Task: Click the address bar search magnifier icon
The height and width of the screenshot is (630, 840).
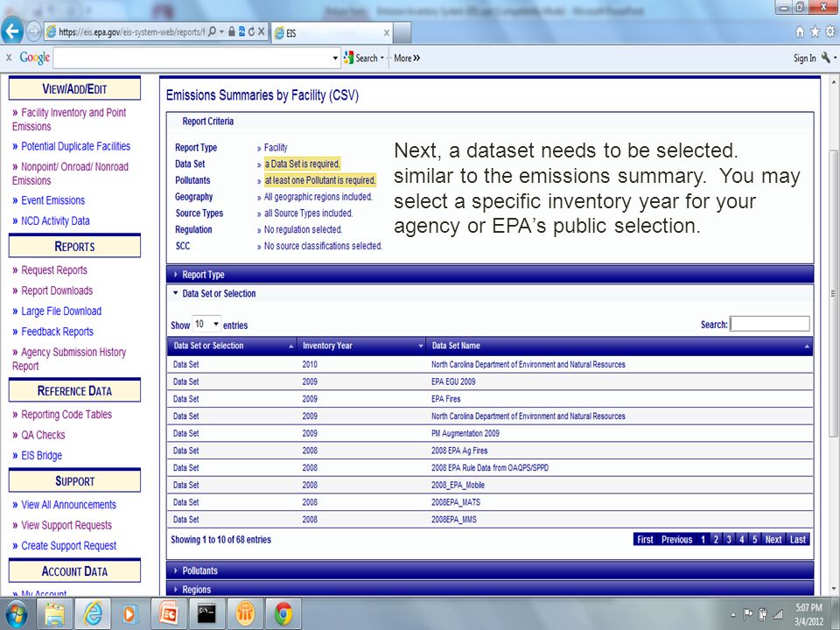Action: coord(213,31)
